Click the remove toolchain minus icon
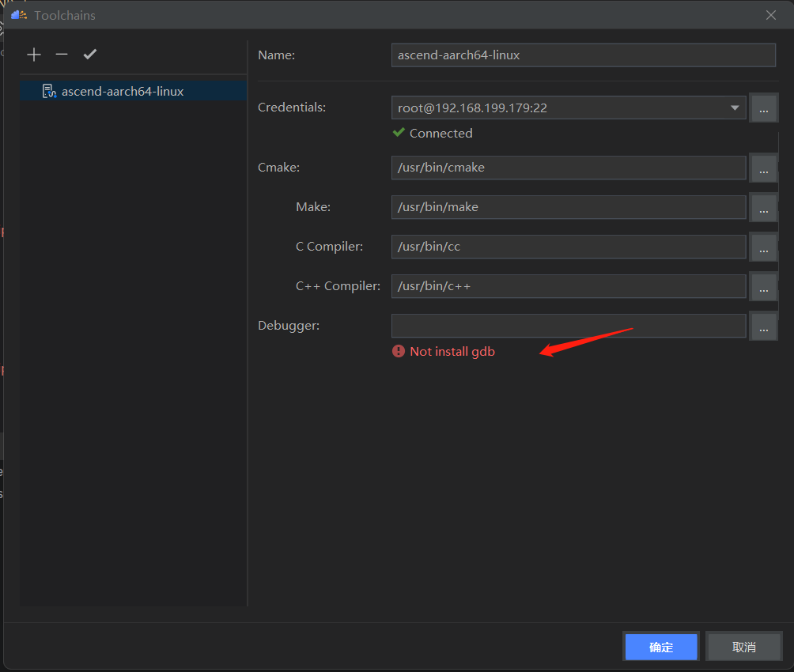794x672 pixels. pyautogui.click(x=62, y=55)
